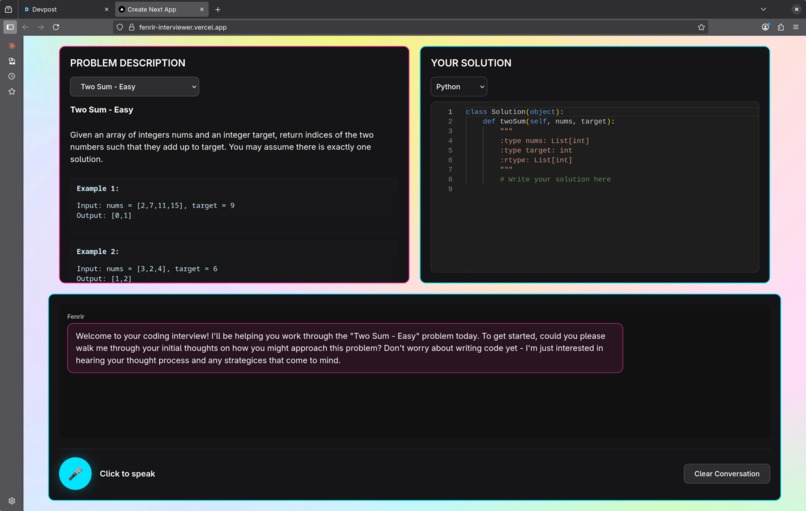Click the 'Click to speak' label

coord(127,473)
